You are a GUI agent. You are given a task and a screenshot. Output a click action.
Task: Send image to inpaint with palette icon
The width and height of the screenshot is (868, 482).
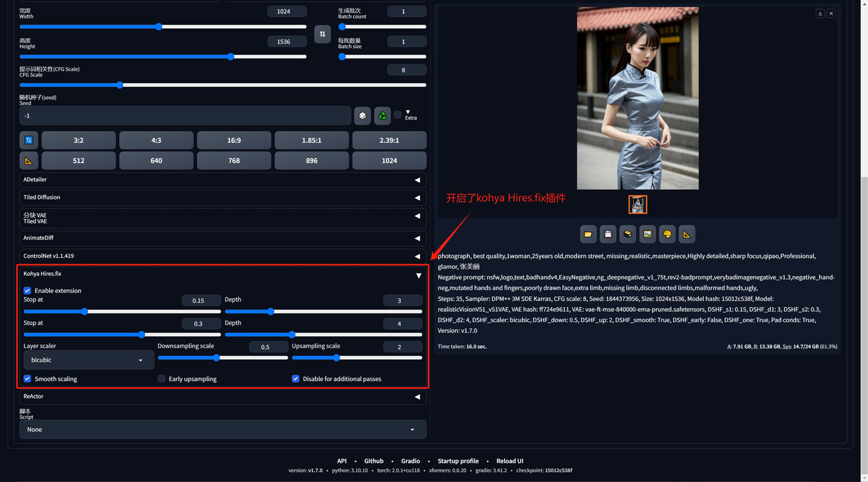(x=667, y=234)
